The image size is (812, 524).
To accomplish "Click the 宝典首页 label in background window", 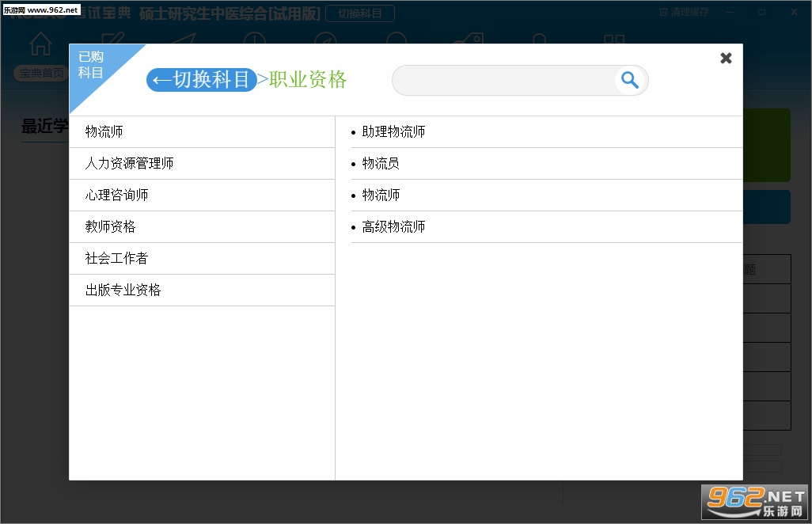I will click(x=41, y=73).
